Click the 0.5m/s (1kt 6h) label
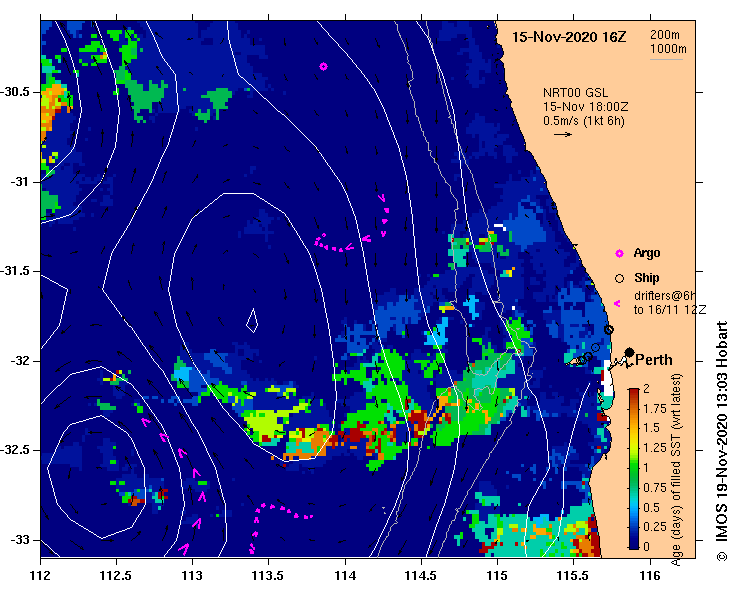The width and height of the screenshot is (739, 592). 583,121
